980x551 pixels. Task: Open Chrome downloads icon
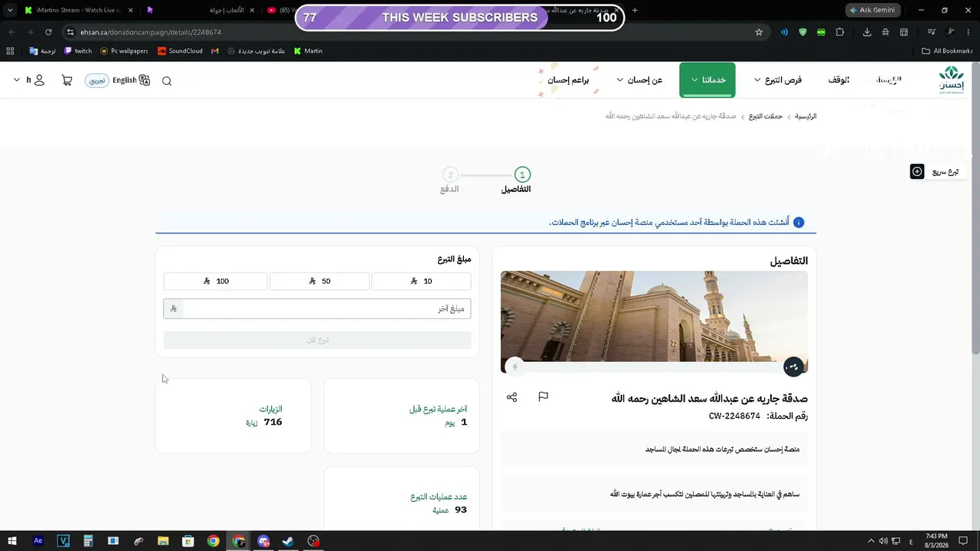[867, 32]
